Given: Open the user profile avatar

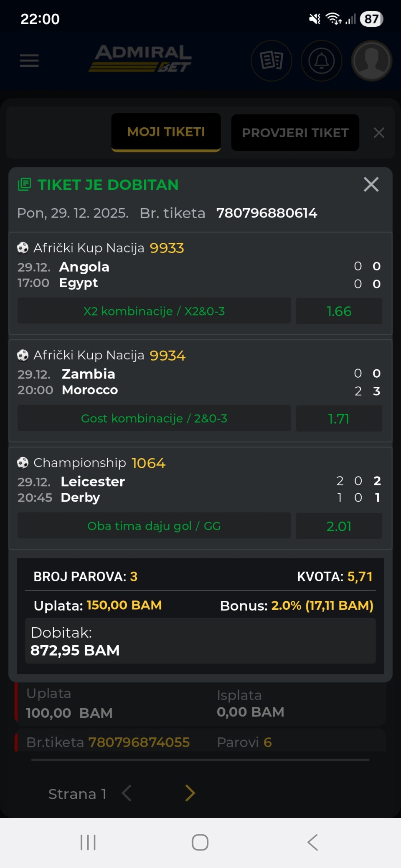Looking at the screenshot, I should (x=371, y=61).
